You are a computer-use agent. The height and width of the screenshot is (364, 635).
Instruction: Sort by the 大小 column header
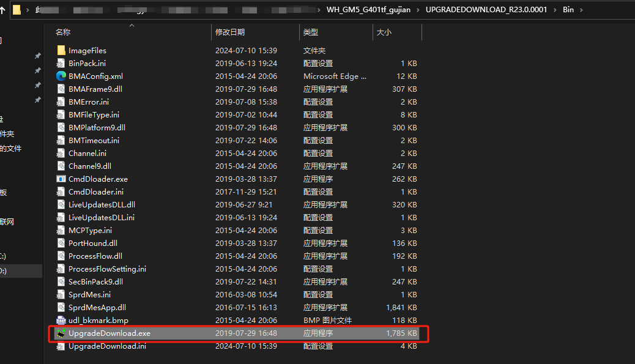[384, 32]
